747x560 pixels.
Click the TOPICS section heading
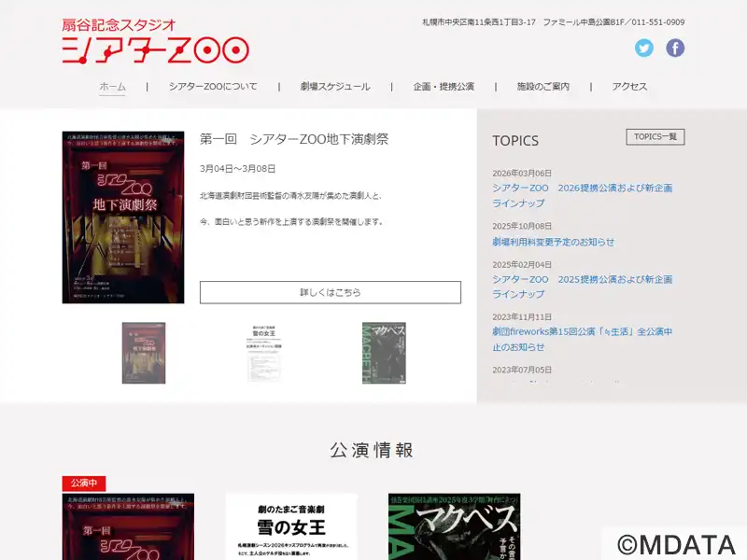(515, 141)
